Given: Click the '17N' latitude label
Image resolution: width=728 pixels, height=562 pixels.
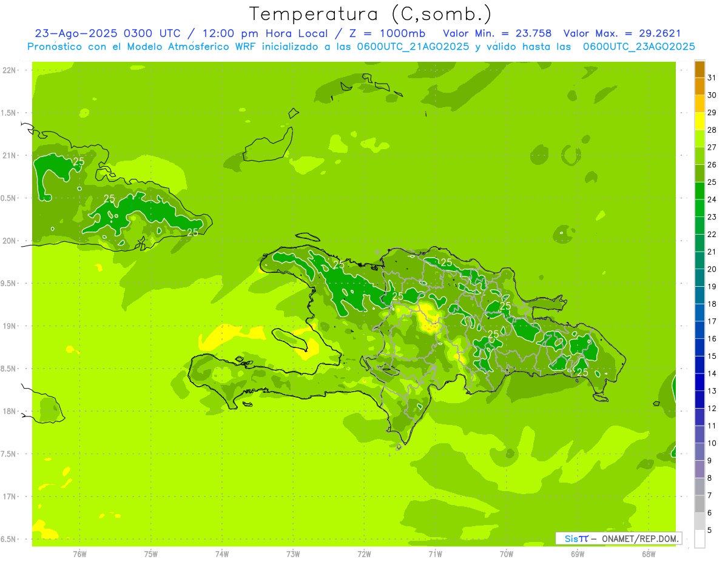Looking at the screenshot, I should pyautogui.click(x=8, y=497).
